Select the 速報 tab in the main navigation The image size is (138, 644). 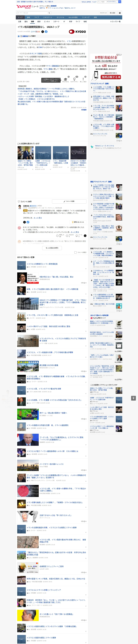[x=28, y=17]
